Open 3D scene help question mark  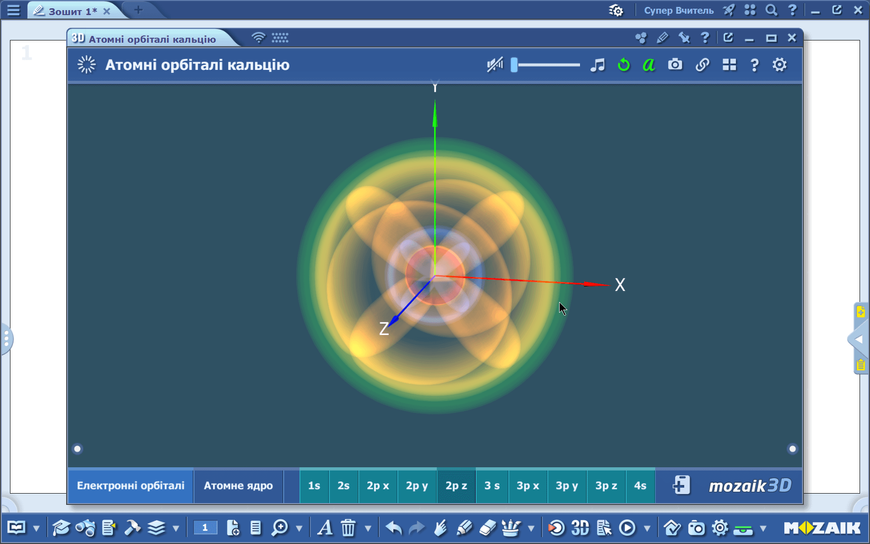pyautogui.click(x=754, y=65)
